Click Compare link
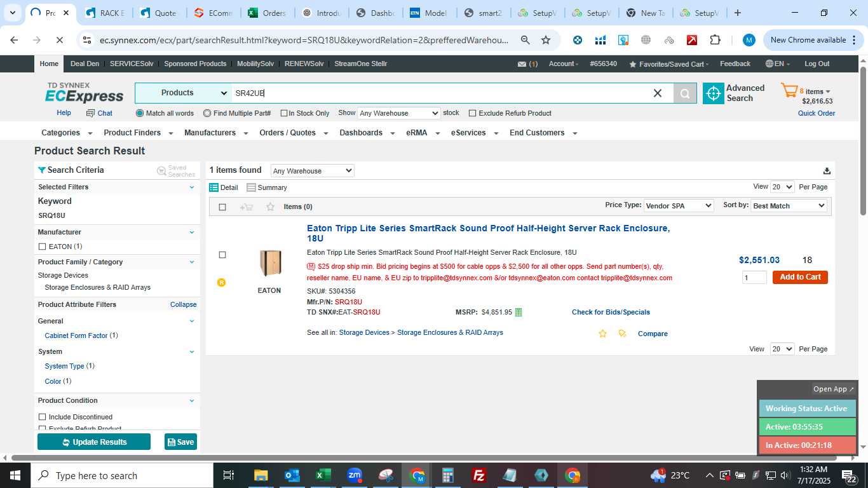This screenshot has height=488, width=868. coord(653,334)
